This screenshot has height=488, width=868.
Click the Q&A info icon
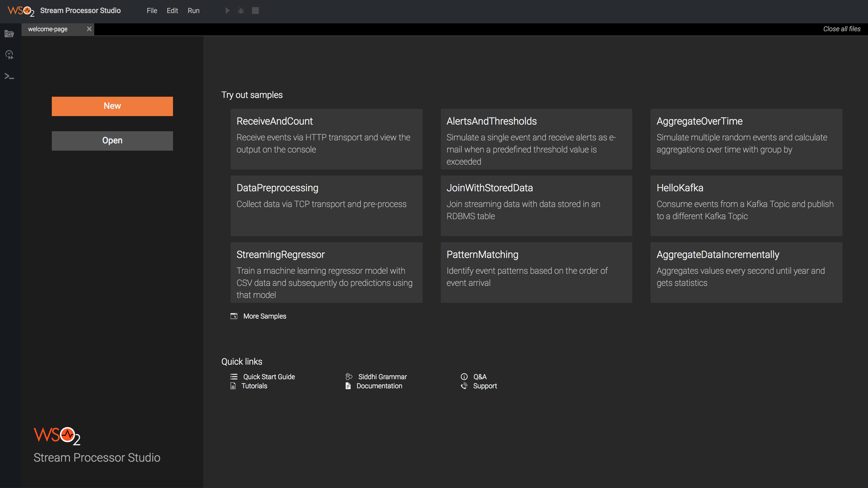point(464,376)
